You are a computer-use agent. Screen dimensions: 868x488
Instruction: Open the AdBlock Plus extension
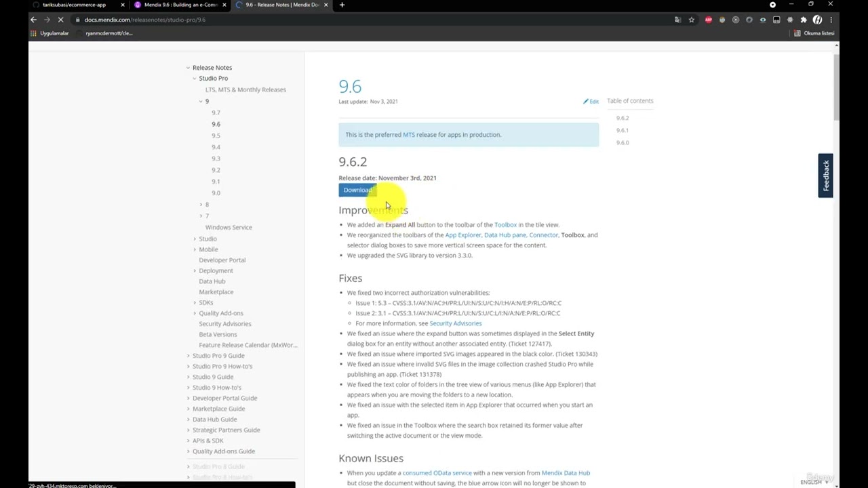(x=709, y=20)
